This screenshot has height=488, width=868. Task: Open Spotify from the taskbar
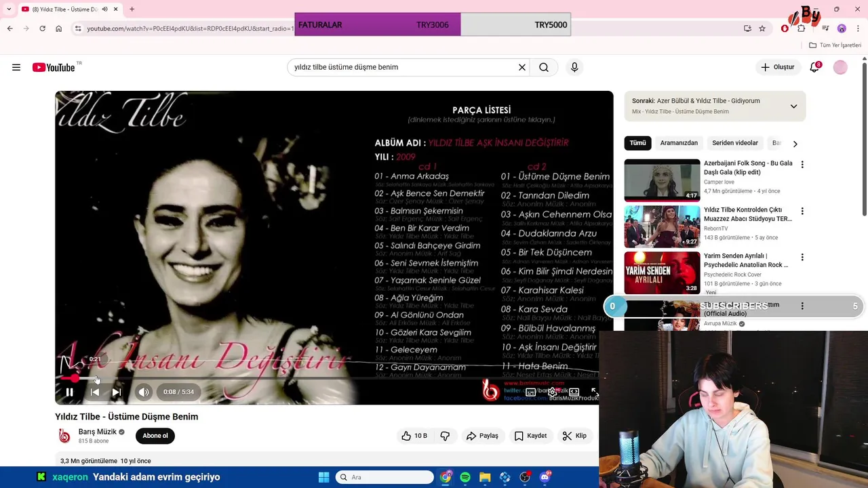pos(465,477)
